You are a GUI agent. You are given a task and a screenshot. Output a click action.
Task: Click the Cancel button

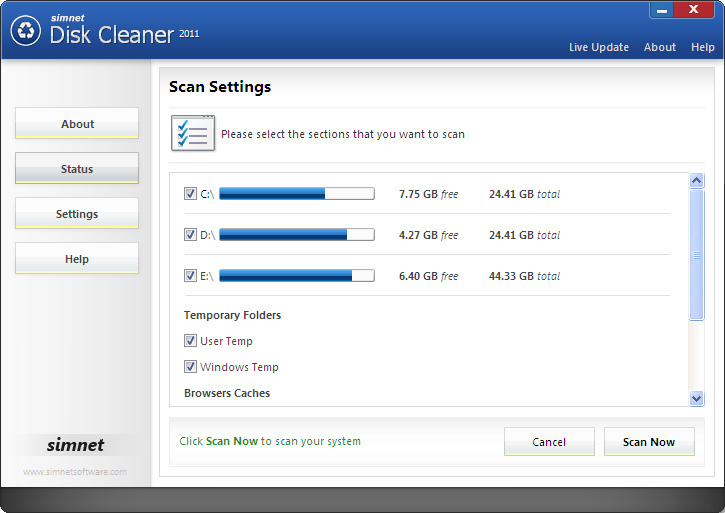549,442
